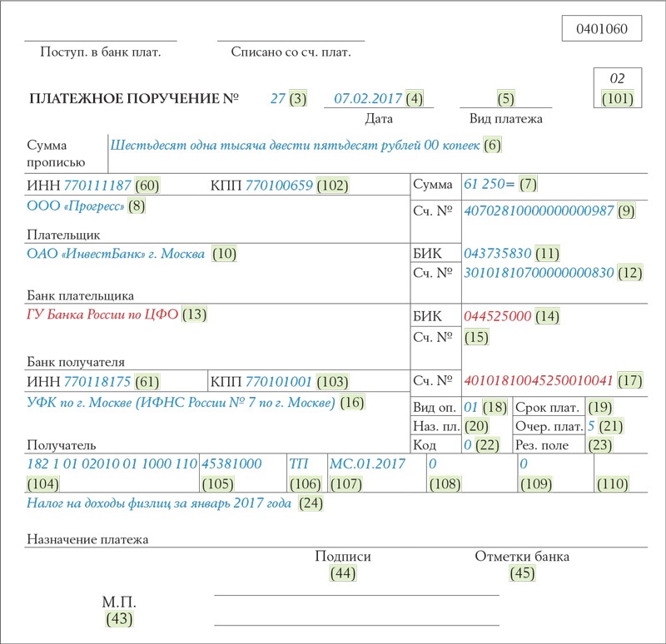Click recipient bank ГУ Банка России по ЦФО
The height and width of the screenshot is (644, 666).
pos(102,315)
